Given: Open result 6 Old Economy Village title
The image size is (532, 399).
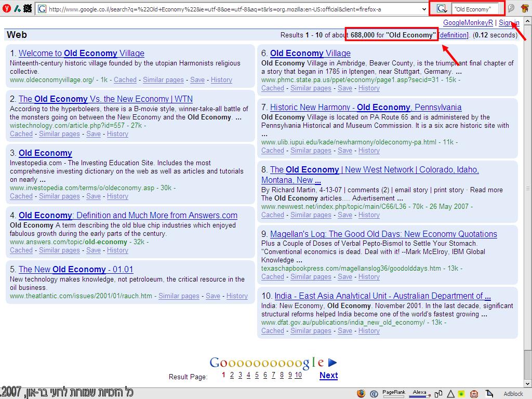Looking at the screenshot, I should click(x=310, y=54).
